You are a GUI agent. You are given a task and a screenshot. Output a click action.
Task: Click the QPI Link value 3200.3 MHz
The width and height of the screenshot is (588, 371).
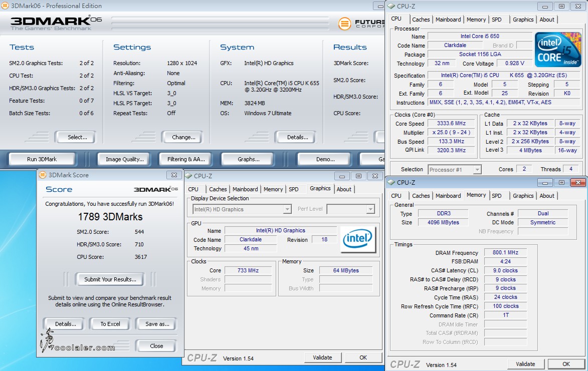coord(451,150)
